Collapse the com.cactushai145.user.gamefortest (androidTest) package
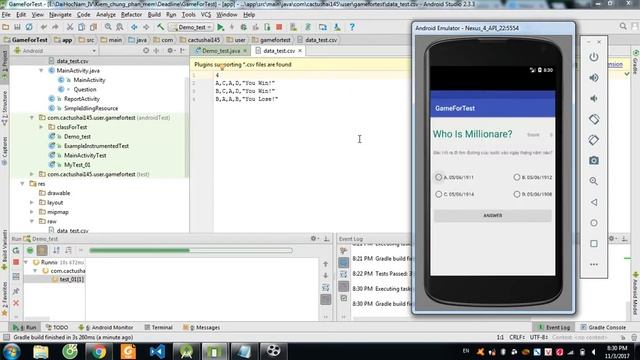Viewport: 640px width, 360px height. 32,118
